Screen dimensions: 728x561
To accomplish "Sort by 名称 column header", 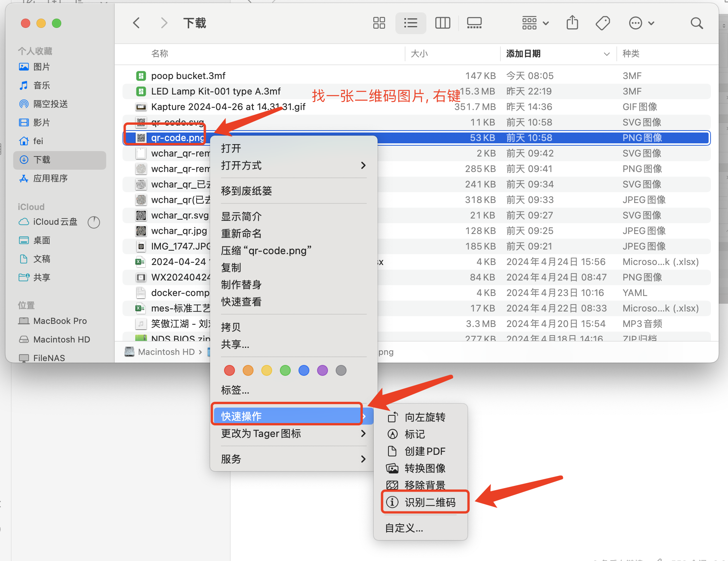I will [160, 53].
